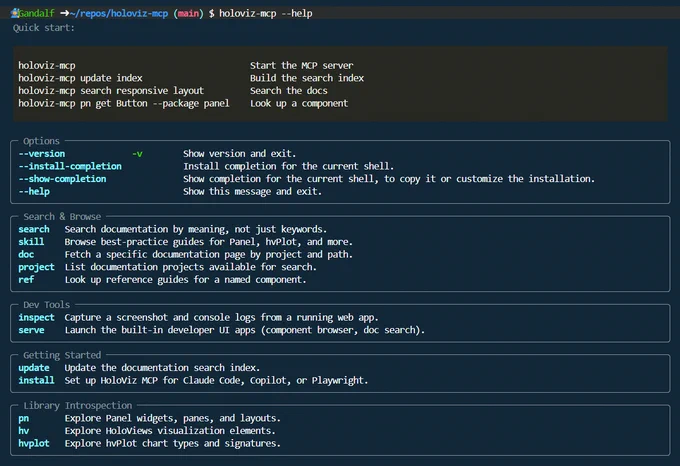This screenshot has height=466, width=680.
Task: Click 'holoviz-mcp search responsive layout' example
Action: pos(111,91)
